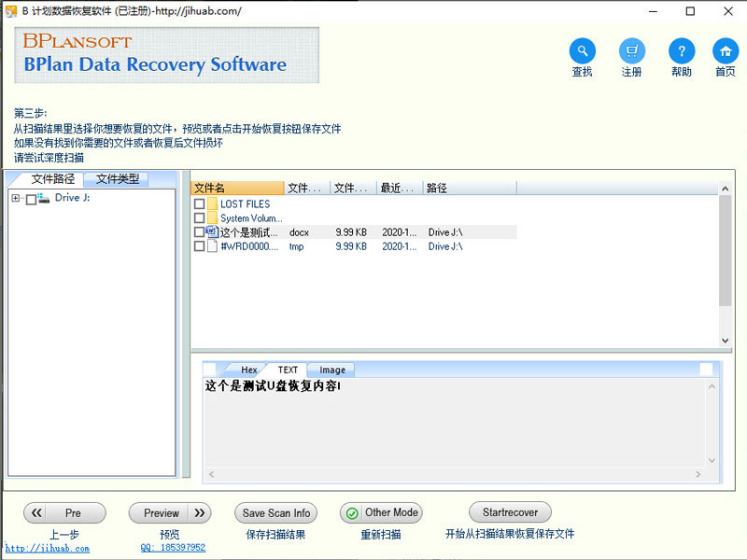Click file list scroll down arrow
The width and height of the screenshot is (747, 560).
coord(726,341)
